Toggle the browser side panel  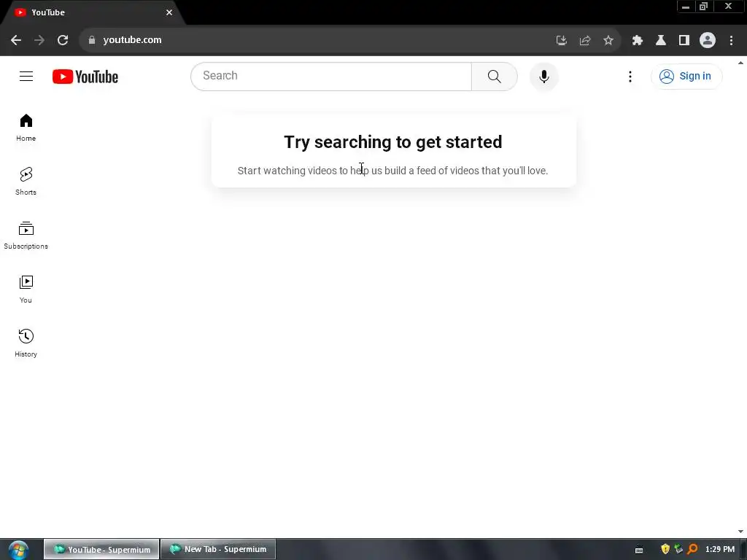[684, 40]
